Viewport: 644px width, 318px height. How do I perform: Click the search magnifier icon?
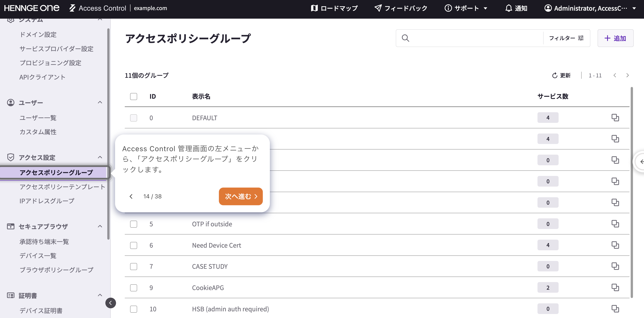click(405, 38)
